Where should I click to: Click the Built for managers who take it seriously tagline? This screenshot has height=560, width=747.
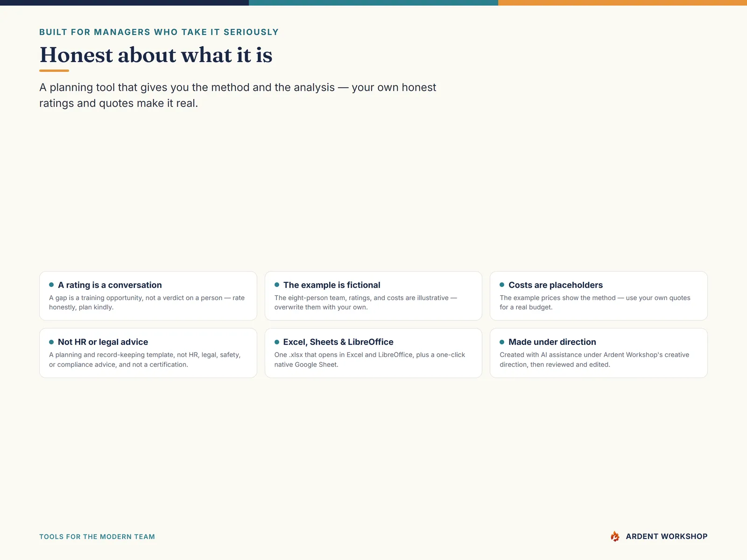coord(159,32)
